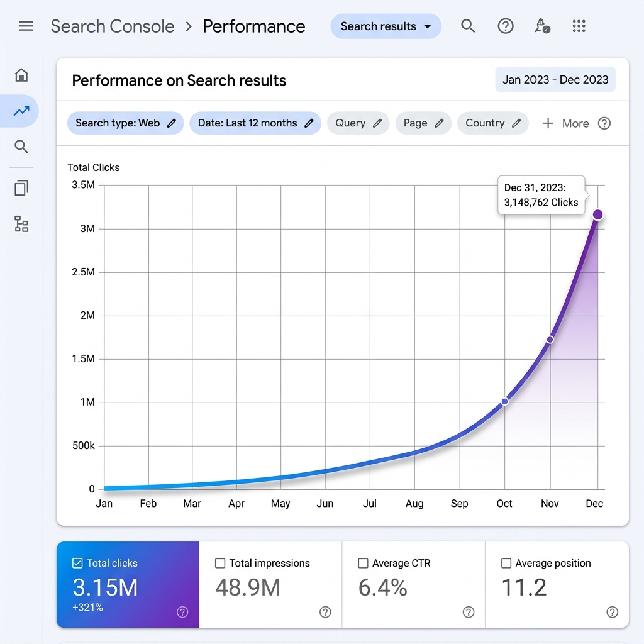This screenshot has width=644, height=644.
Task: Open the hamburger navigation menu
Action: 26,26
